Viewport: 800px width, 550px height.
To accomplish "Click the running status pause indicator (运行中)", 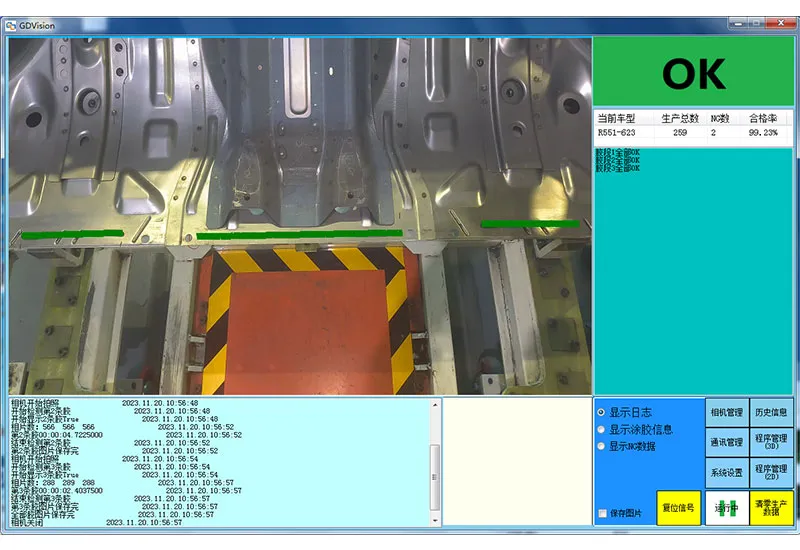I will pos(726,507).
